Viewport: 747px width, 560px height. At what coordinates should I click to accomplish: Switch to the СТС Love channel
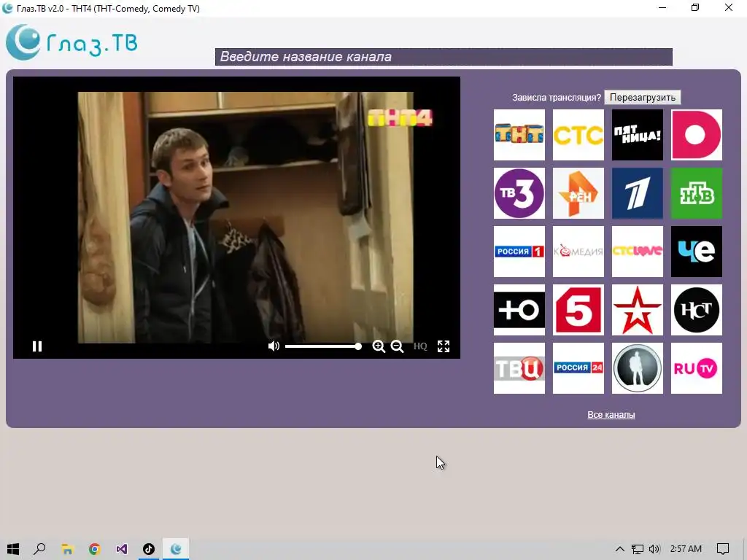tap(637, 252)
